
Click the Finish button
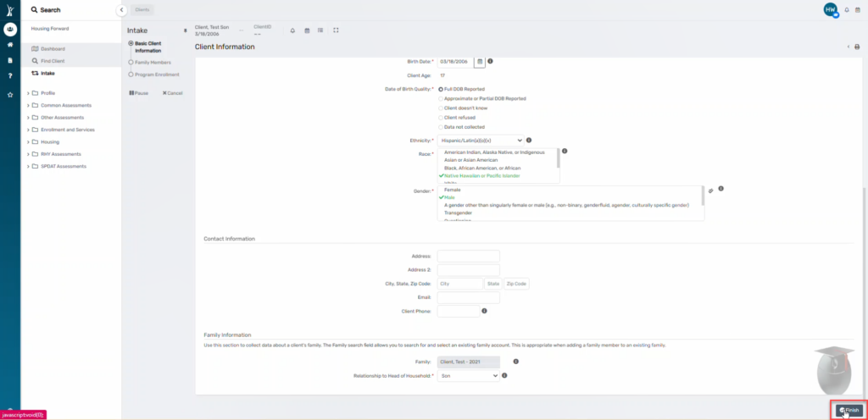click(x=849, y=411)
